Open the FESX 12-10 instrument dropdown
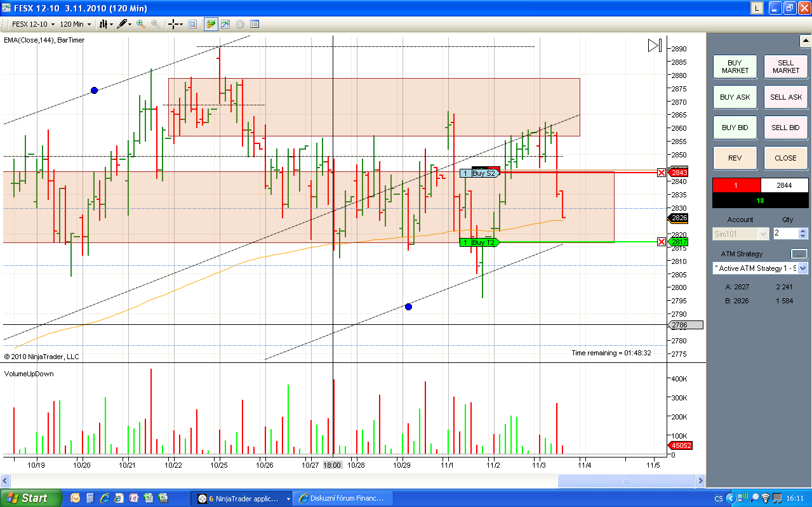The height and width of the screenshot is (507, 812). (33, 24)
